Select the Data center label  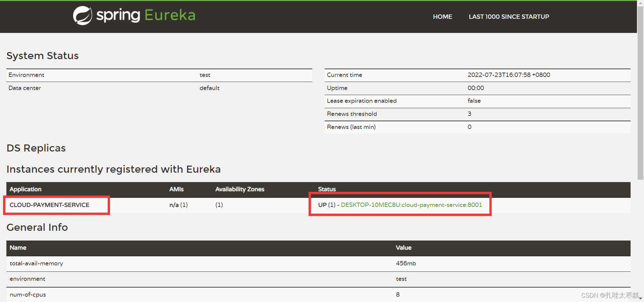(25, 88)
